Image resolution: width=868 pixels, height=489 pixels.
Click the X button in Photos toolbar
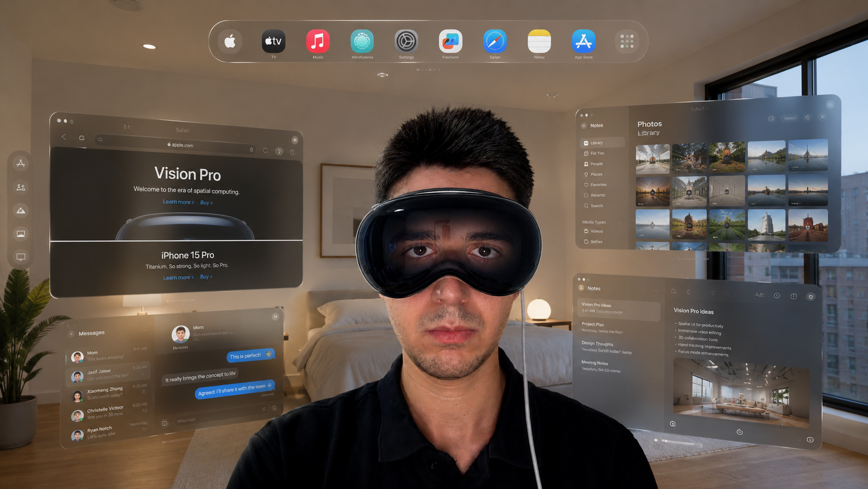click(x=823, y=117)
